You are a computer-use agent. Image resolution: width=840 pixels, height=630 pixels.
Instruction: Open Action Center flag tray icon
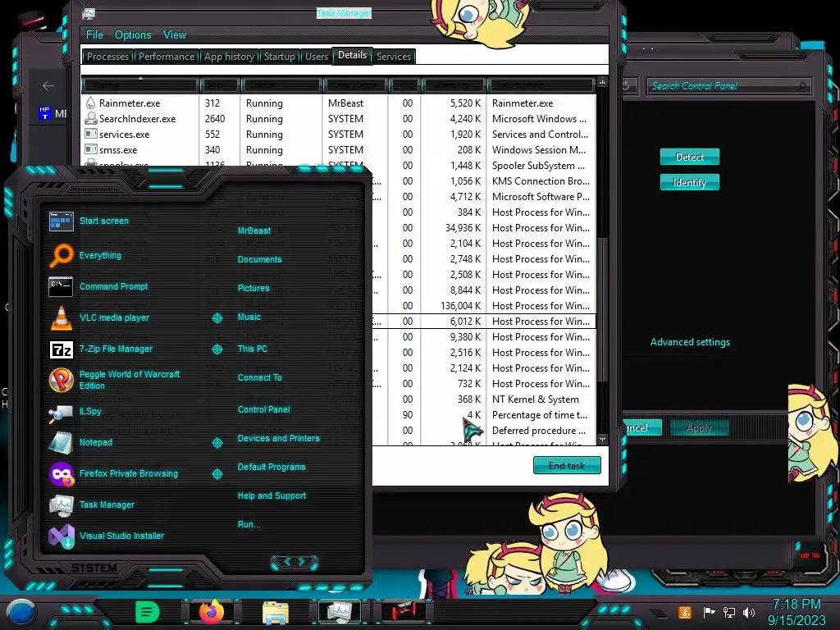(710, 612)
